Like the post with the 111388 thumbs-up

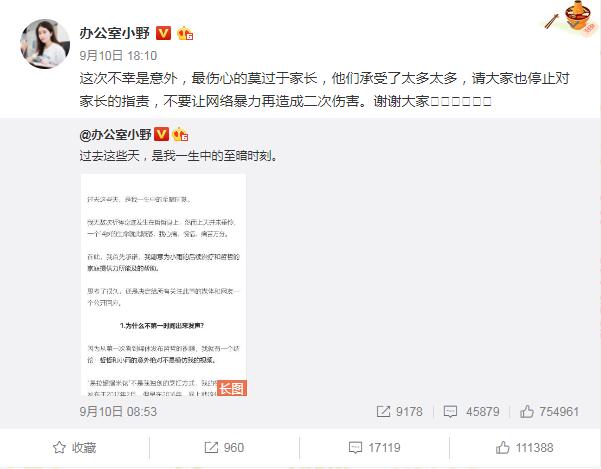click(524, 448)
